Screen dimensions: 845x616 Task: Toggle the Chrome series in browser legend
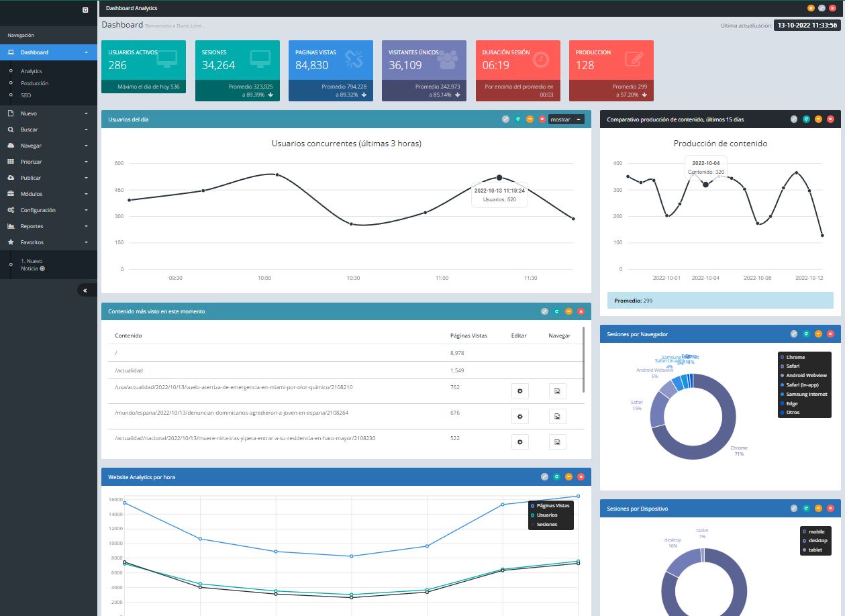795,357
